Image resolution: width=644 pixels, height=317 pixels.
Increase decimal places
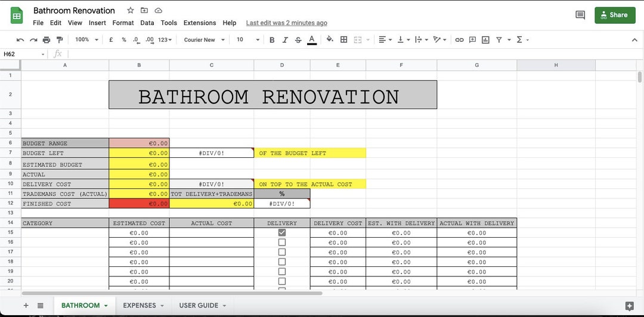tap(150, 40)
